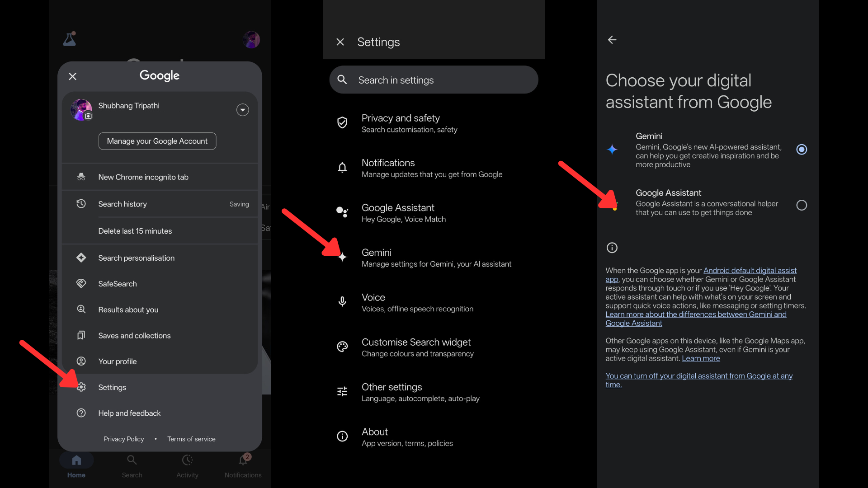Click the Voice microphone icon
This screenshot has width=868, height=488.
[x=342, y=302]
